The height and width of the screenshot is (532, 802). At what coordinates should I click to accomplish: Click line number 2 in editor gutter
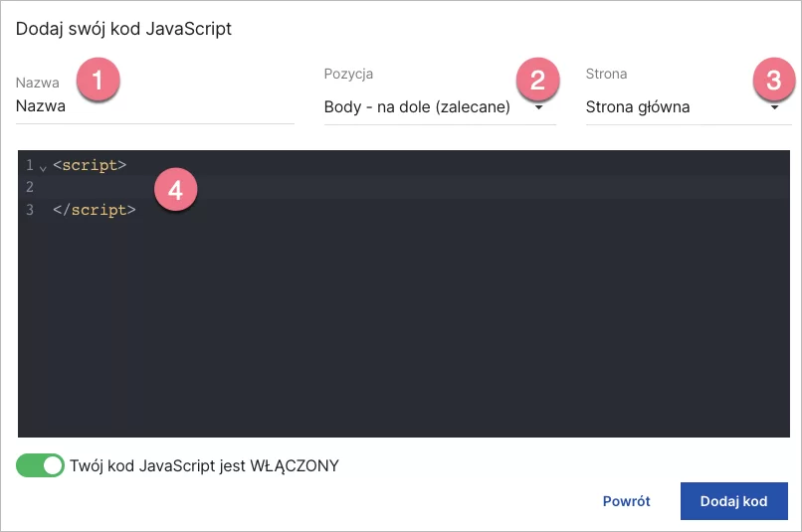point(30,187)
